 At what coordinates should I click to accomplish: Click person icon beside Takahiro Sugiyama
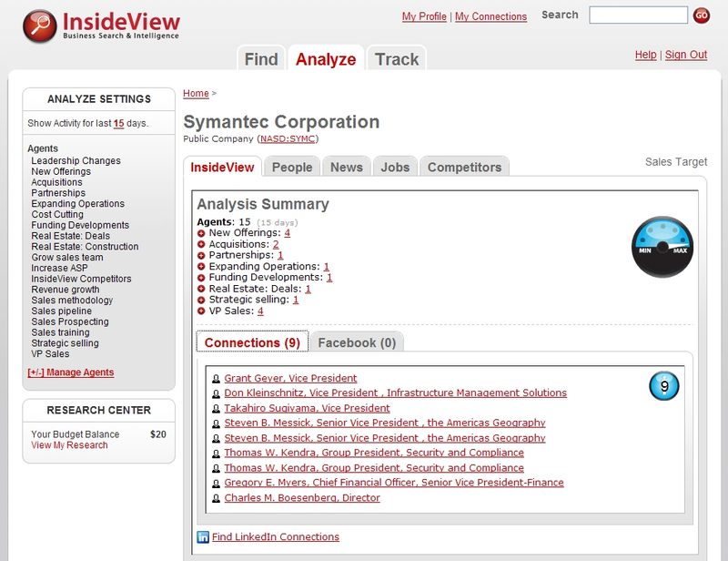(216, 409)
